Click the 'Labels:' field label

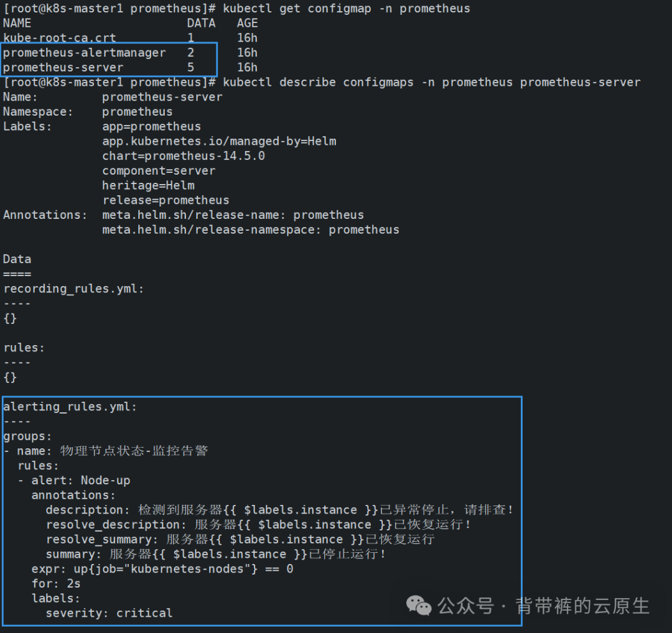pyautogui.click(x=27, y=127)
